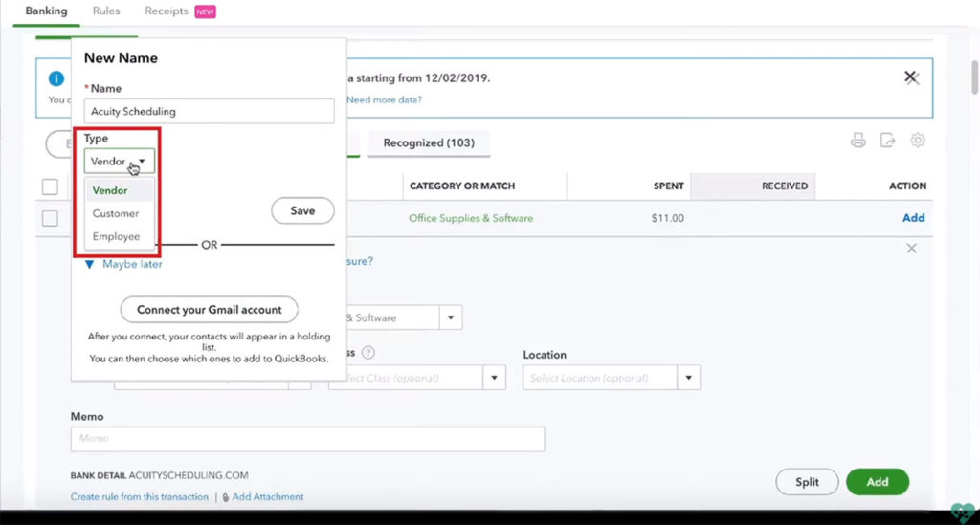Click the export icon above the table
Screen dimensions: 980x525
pos(888,141)
